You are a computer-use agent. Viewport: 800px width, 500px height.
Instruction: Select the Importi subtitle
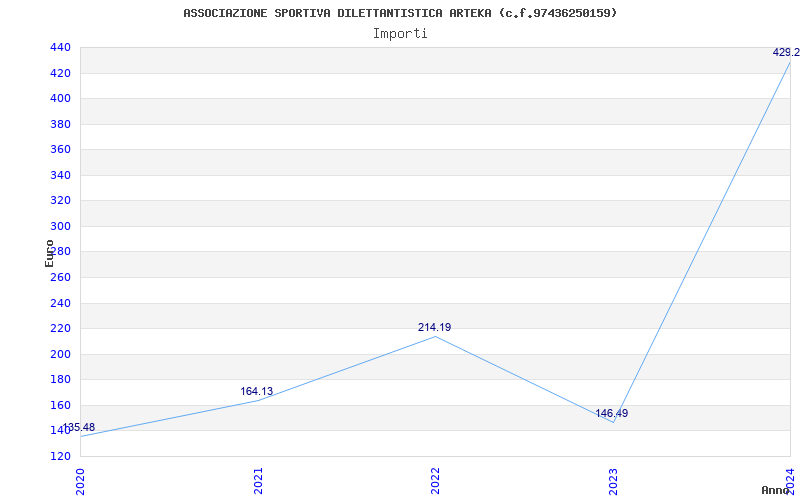tap(400, 34)
